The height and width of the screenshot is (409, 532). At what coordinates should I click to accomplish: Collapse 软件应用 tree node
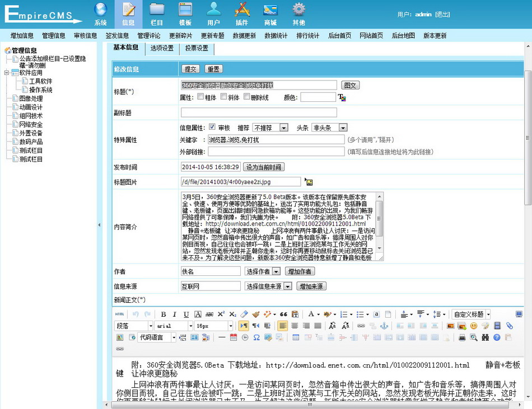tap(7, 73)
